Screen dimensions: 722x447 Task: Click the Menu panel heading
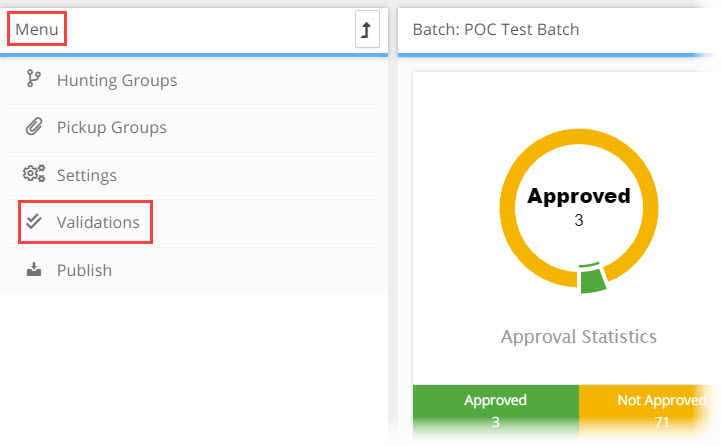pos(37,29)
